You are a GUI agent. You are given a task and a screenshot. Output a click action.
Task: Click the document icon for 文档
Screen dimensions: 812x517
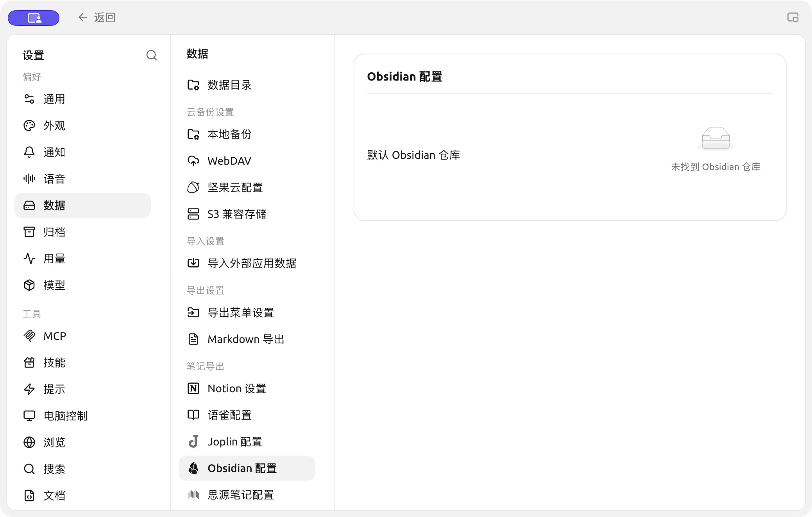[29, 495]
